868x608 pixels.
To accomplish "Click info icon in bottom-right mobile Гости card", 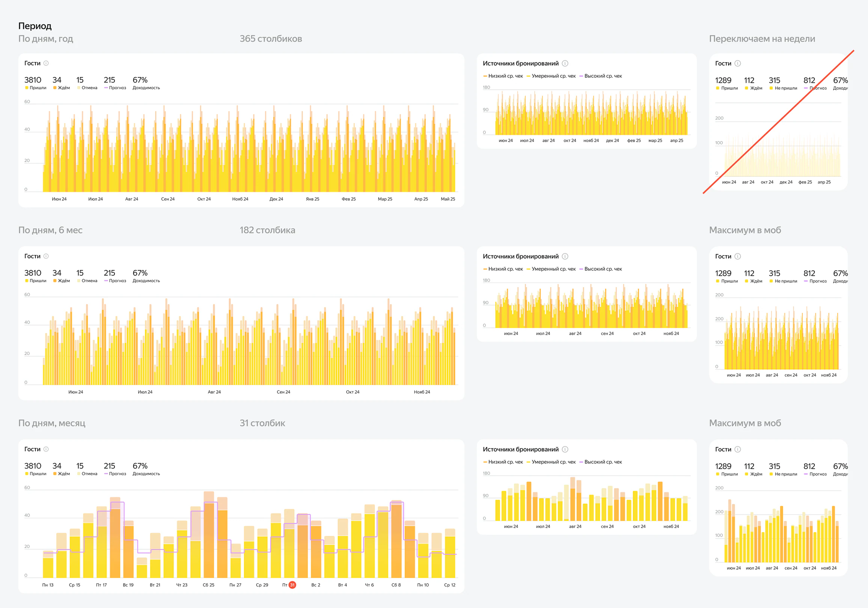I will pos(738,449).
